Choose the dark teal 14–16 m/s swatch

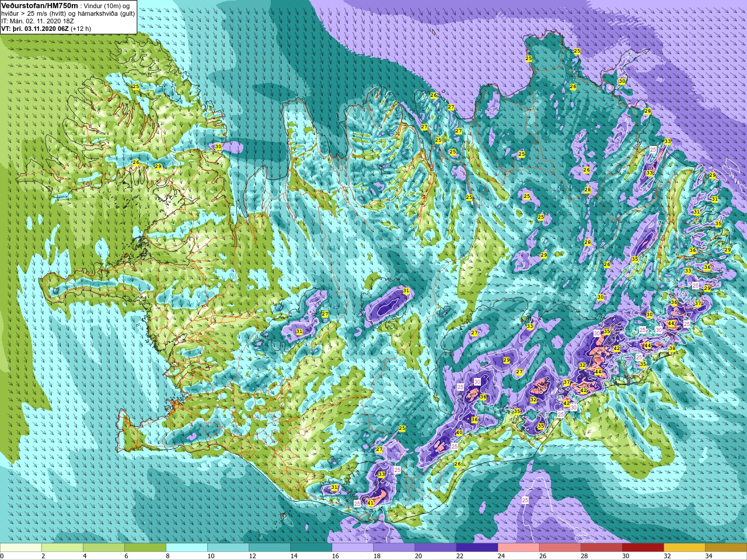[x=311, y=547]
